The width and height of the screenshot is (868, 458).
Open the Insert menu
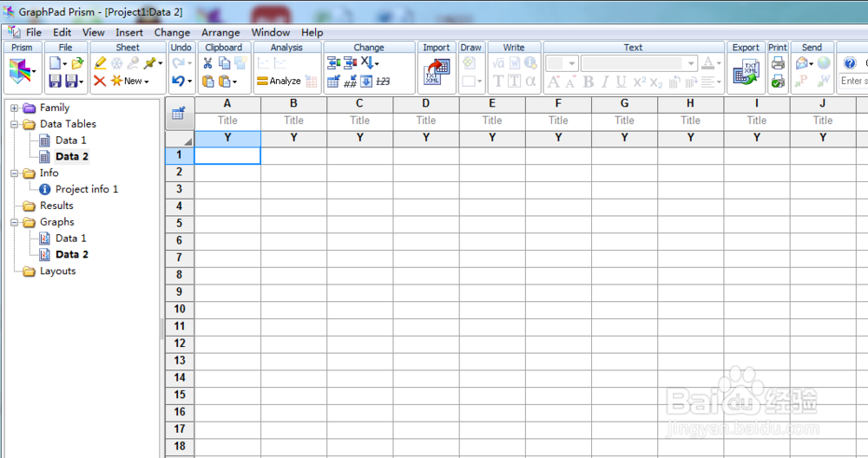pyautogui.click(x=129, y=33)
